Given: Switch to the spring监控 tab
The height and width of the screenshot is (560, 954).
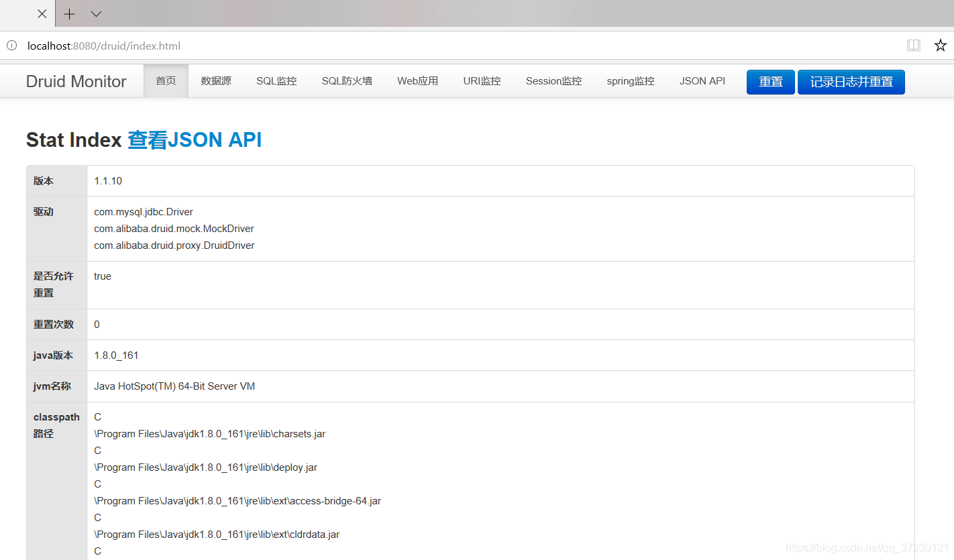Looking at the screenshot, I should coord(631,81).
